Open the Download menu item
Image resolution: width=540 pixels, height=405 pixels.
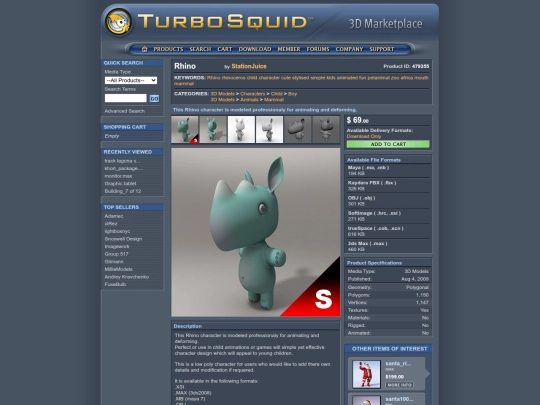coord(255,49)
